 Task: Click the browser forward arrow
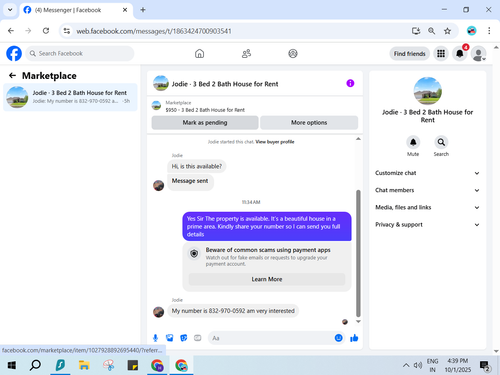(28, 31)
